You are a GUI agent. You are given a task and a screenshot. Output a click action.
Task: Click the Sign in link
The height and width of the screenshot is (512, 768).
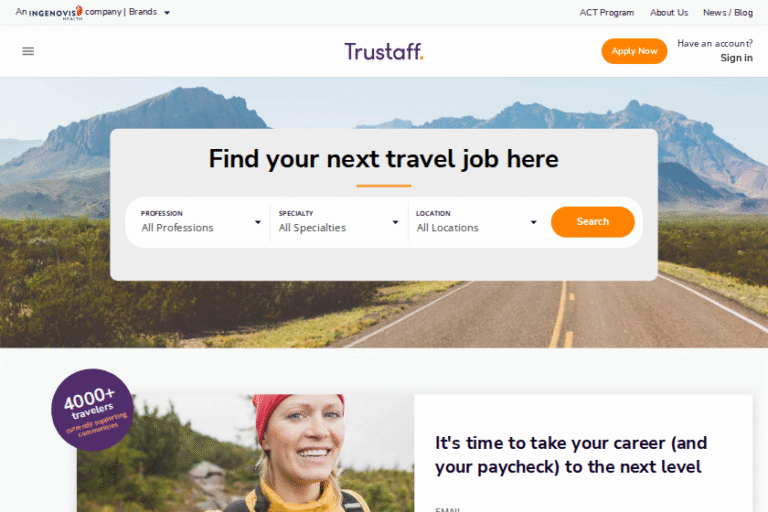736,58
